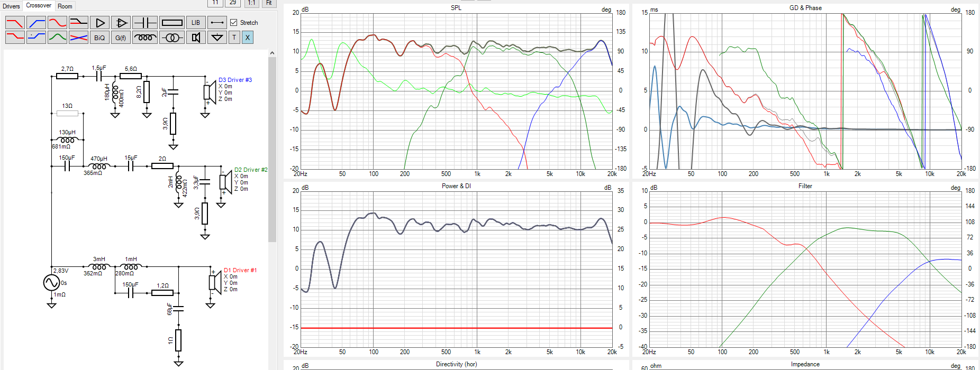The height and width of the screenshot is (370, 980).
Task: Click the Directivity (hor) chart title
Action: point(456,364)
